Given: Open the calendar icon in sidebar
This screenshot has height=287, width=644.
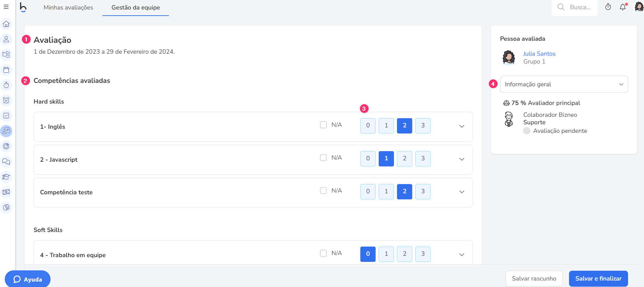Looking at the screenshot, I should click(x=6, y=70).
